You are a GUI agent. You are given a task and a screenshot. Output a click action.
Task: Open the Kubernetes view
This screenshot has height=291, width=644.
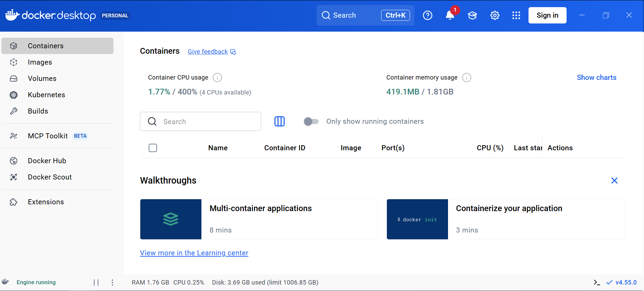pyautogui.click(x=57, y=95)
